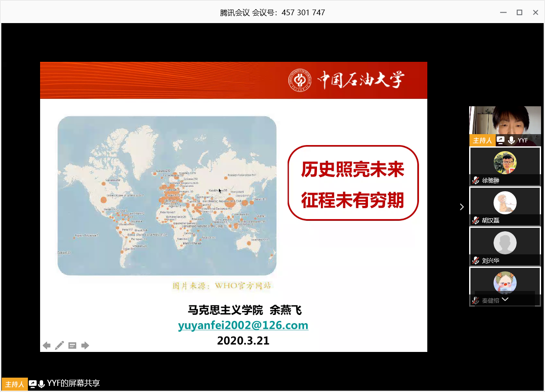
Task: Click the 主持人 label on YYF video
Action: click(482, 140)
